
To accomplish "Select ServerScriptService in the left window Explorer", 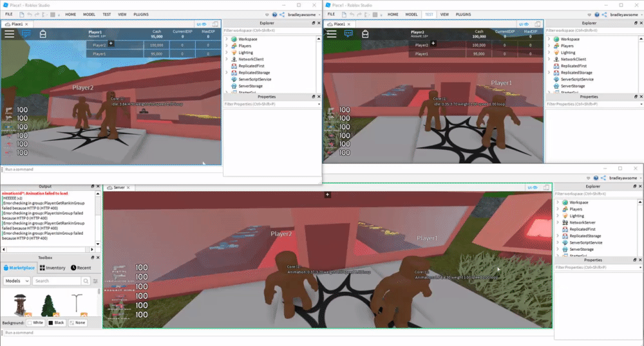I will click(254, 79).
